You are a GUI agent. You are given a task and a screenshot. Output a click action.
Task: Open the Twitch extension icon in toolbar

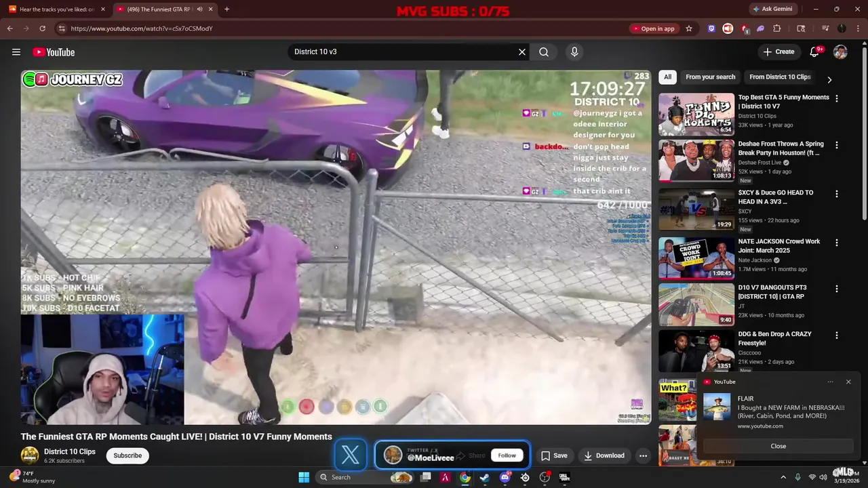point(711,28)
